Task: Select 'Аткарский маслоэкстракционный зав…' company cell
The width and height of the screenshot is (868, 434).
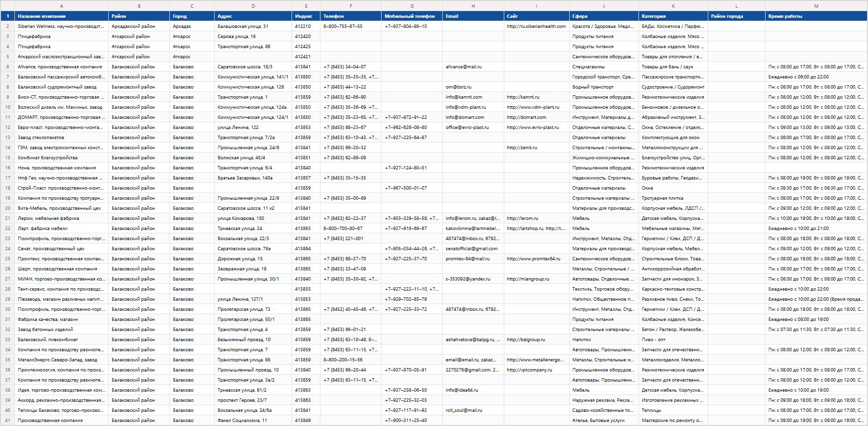Action: [x=62, y=57]
